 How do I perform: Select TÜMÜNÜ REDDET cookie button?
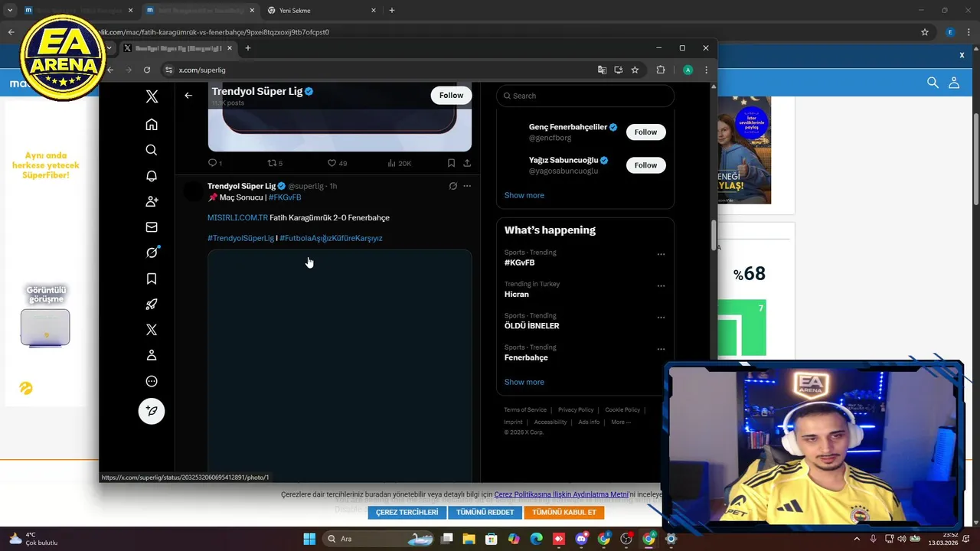[485, 512]
